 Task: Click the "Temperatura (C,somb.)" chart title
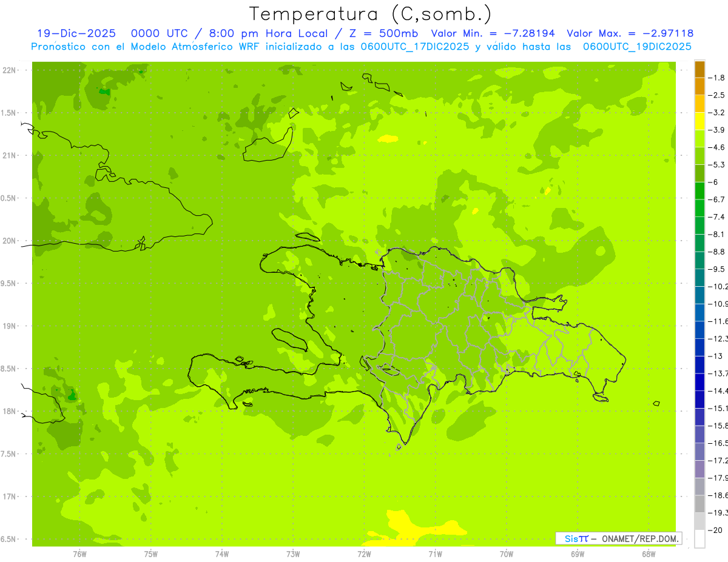coord(371,14)
